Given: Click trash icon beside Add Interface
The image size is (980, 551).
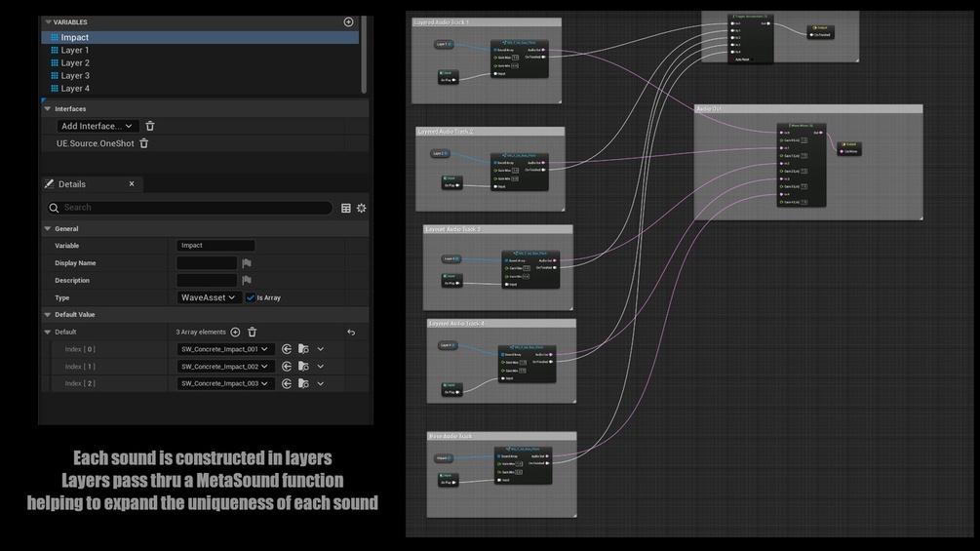Looking at the screenshot, I should pos(150,126).
